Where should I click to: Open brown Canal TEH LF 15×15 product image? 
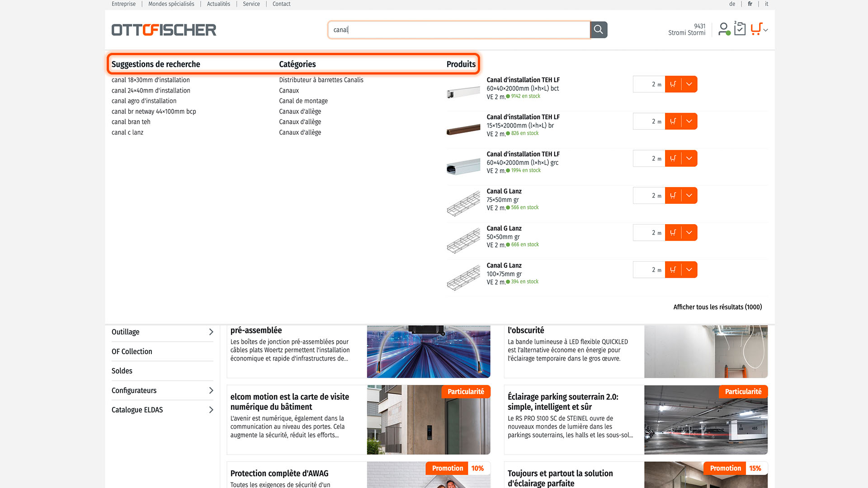pos(463,130)
